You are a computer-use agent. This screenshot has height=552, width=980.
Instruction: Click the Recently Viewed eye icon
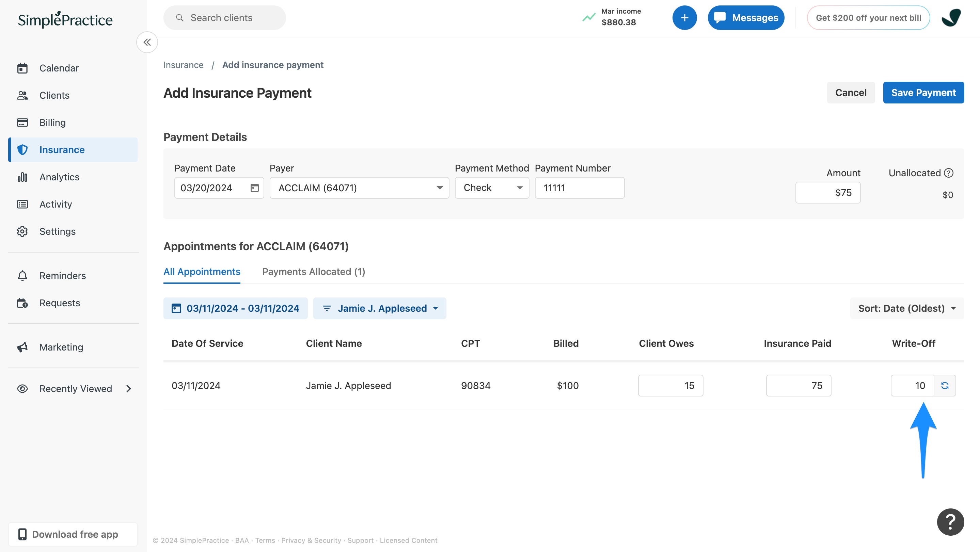(x=22, y=389)
